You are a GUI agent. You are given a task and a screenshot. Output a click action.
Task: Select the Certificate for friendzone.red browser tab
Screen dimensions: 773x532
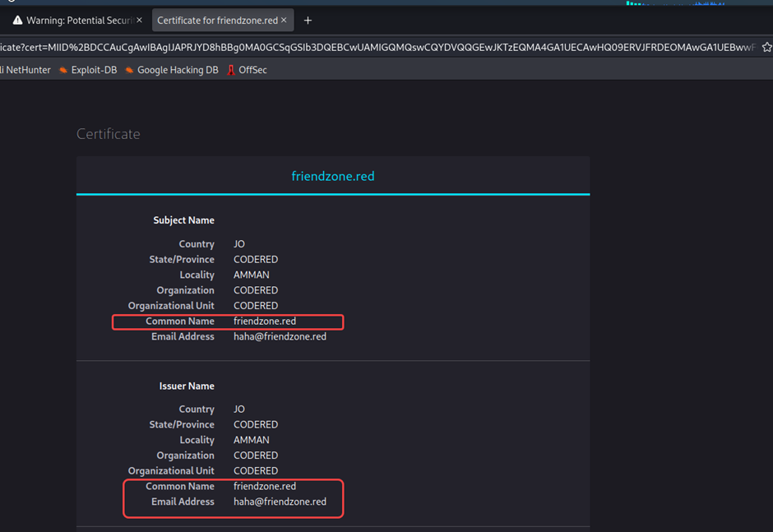pyautogui.click(x=215, y=21)
